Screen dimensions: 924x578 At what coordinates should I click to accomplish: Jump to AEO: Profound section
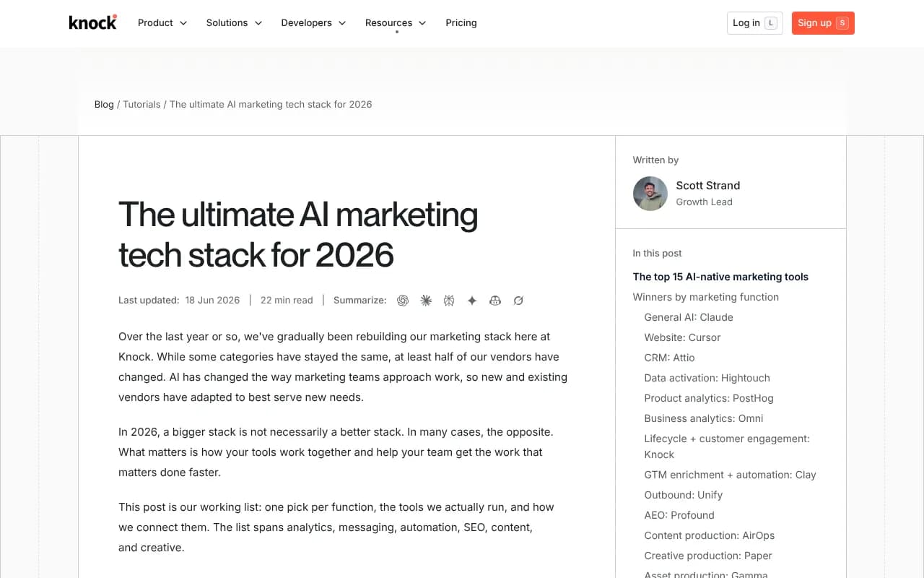click(679, 515)
